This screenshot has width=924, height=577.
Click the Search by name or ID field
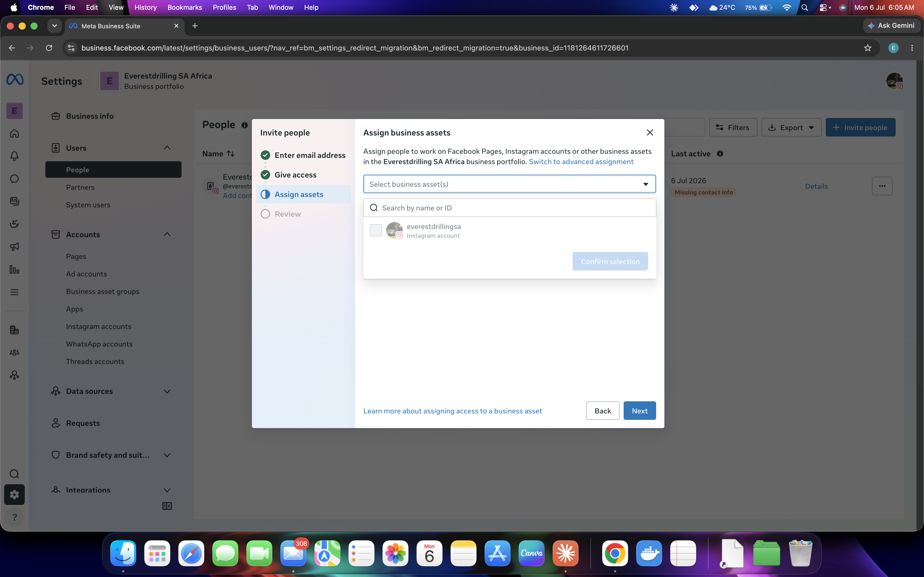click(509, 208)
